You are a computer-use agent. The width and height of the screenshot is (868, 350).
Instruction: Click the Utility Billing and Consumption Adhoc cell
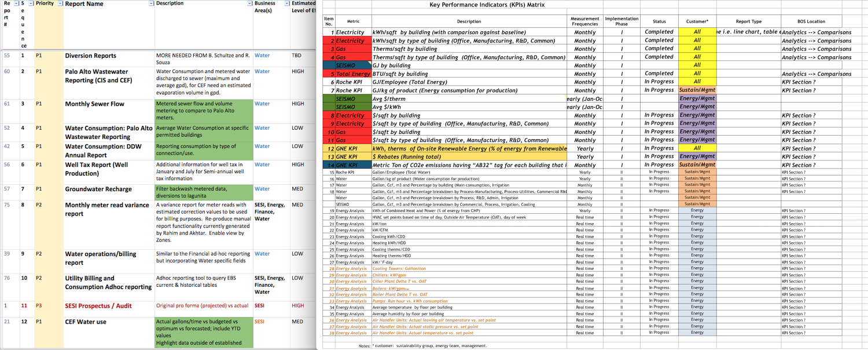[x=108, y=283]
